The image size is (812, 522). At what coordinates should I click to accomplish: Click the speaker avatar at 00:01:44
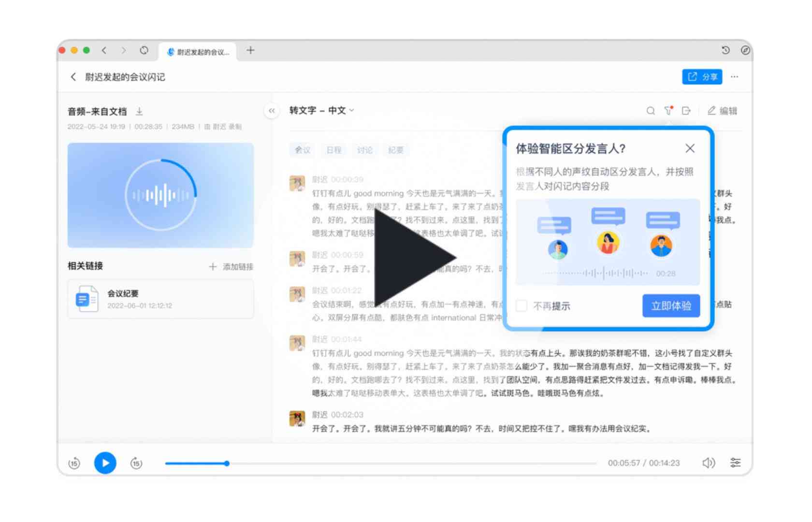297,343
